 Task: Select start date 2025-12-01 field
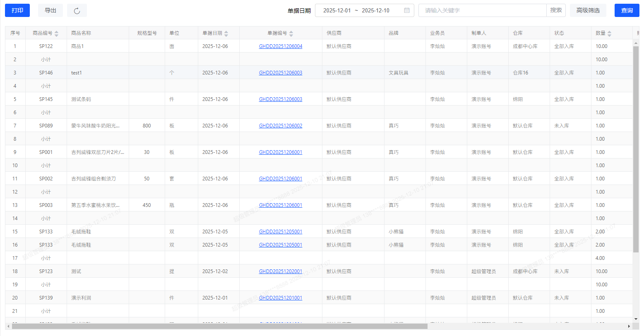(337, 11)
